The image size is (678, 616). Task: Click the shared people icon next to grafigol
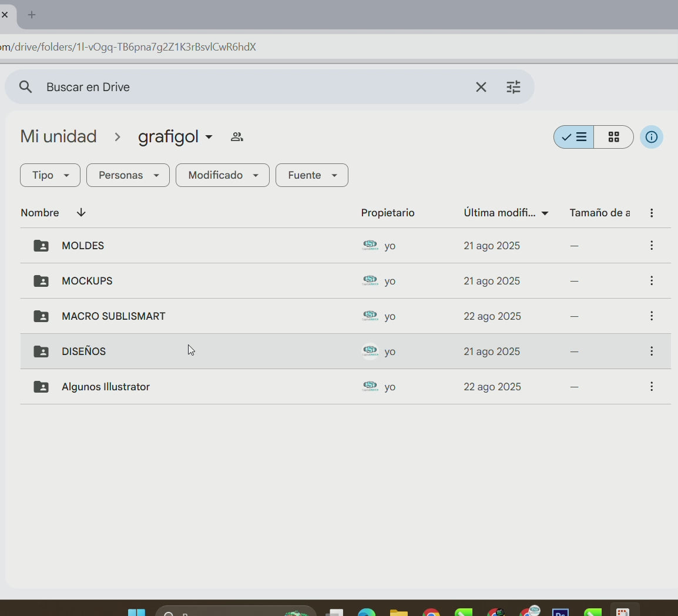click(237, 137)
